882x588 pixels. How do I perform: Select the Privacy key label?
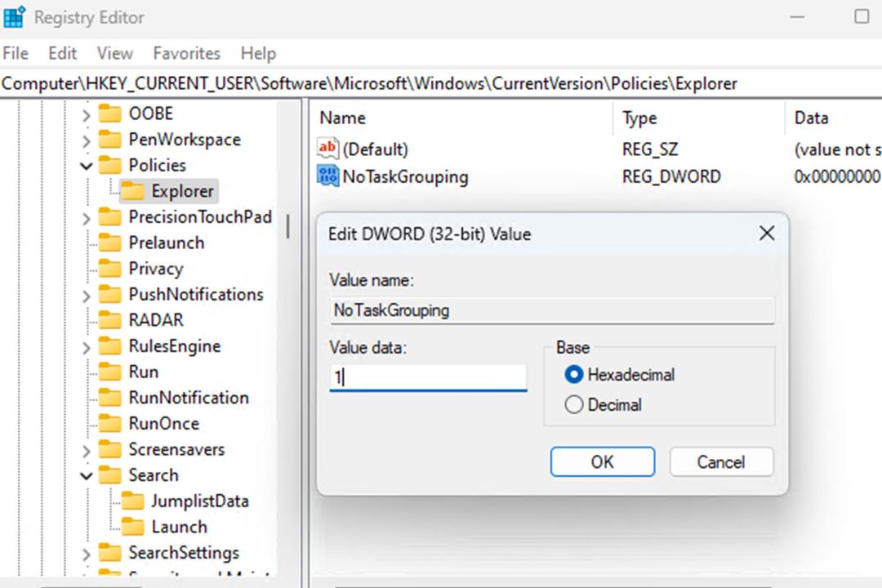click(156, 269)
